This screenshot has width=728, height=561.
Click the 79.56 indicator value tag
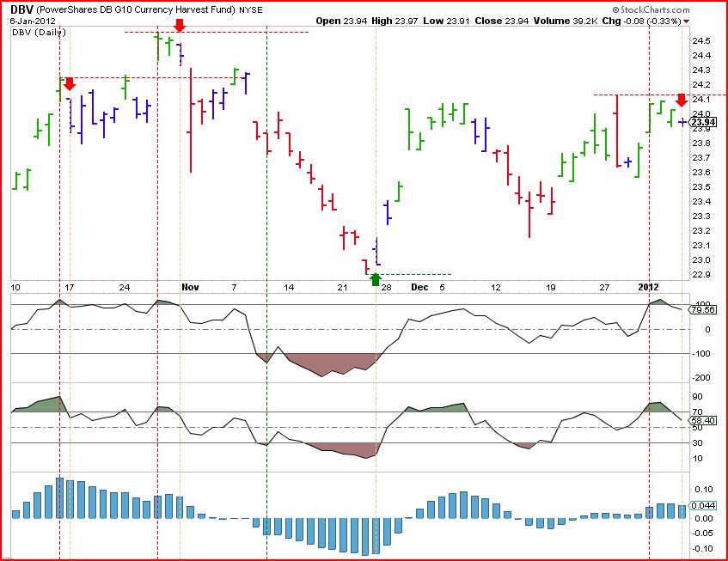point(703,309)
